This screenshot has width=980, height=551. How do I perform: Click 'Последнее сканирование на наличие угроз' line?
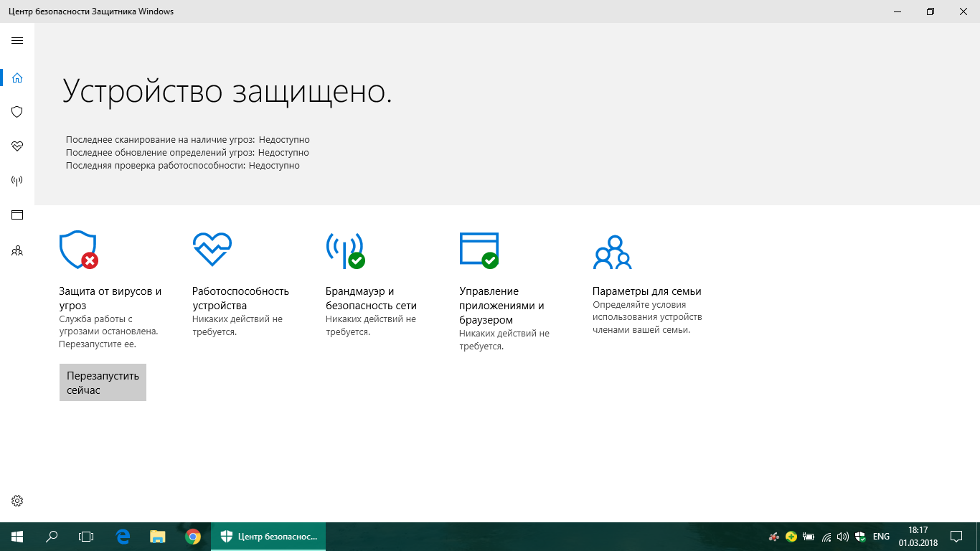point(188,140)
